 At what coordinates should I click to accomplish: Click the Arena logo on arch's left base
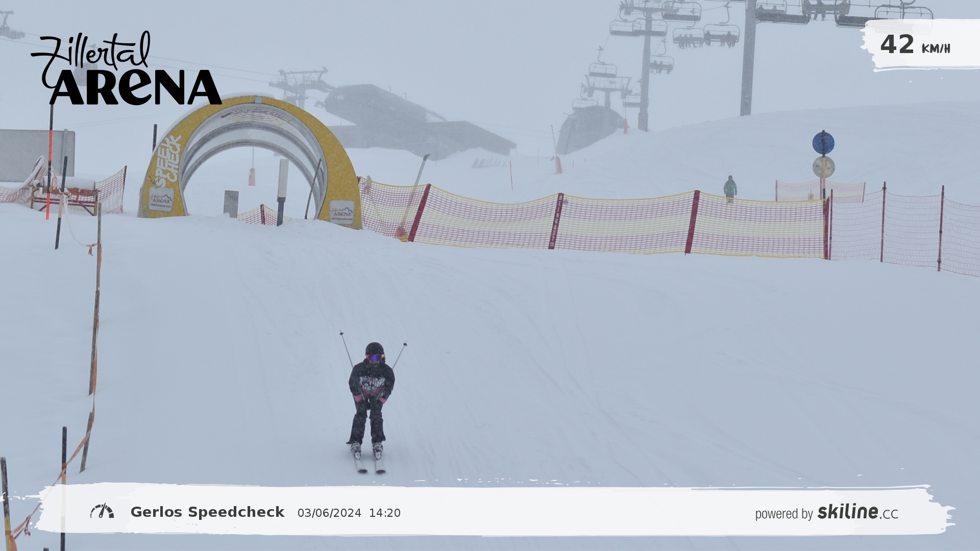click(161, 199)
